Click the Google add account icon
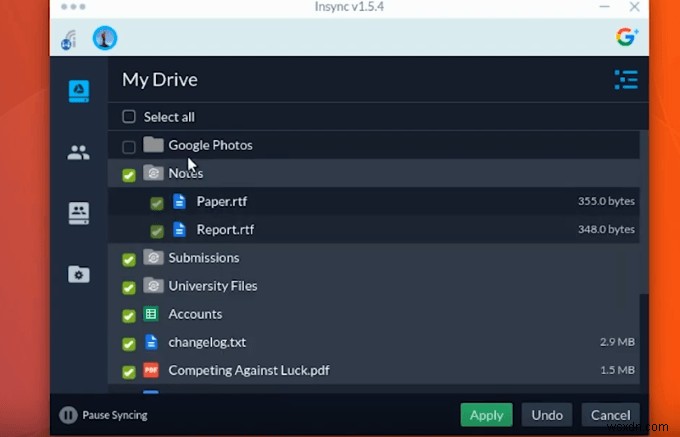 627,37
